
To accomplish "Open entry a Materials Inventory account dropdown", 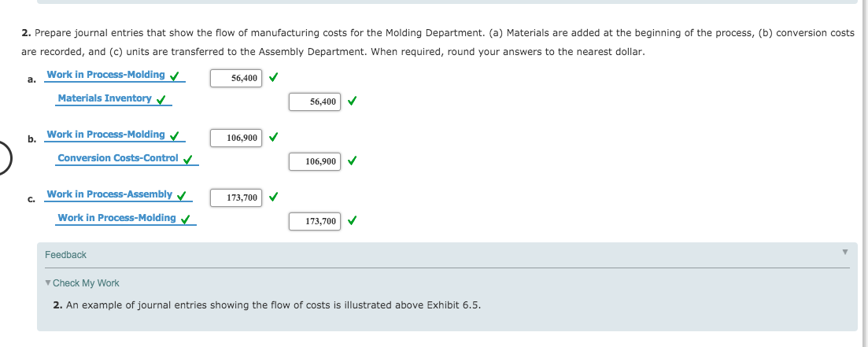I will click(115, 99).
